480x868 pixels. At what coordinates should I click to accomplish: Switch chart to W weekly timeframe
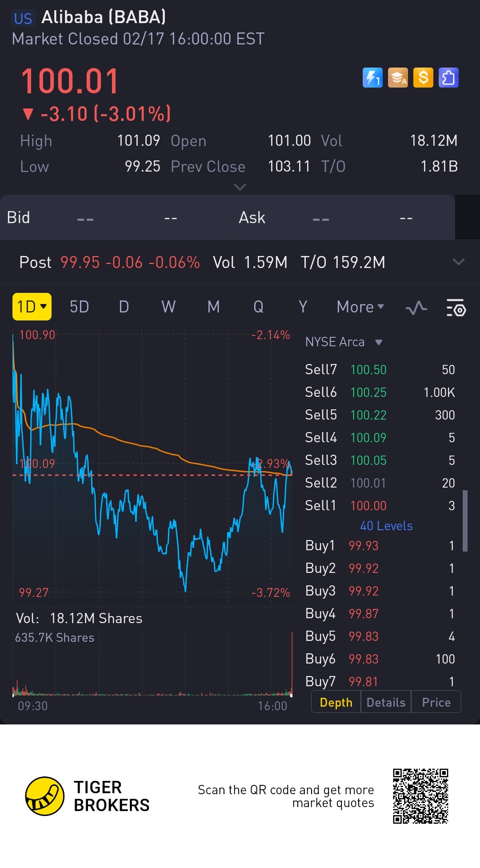coord(168,307)
